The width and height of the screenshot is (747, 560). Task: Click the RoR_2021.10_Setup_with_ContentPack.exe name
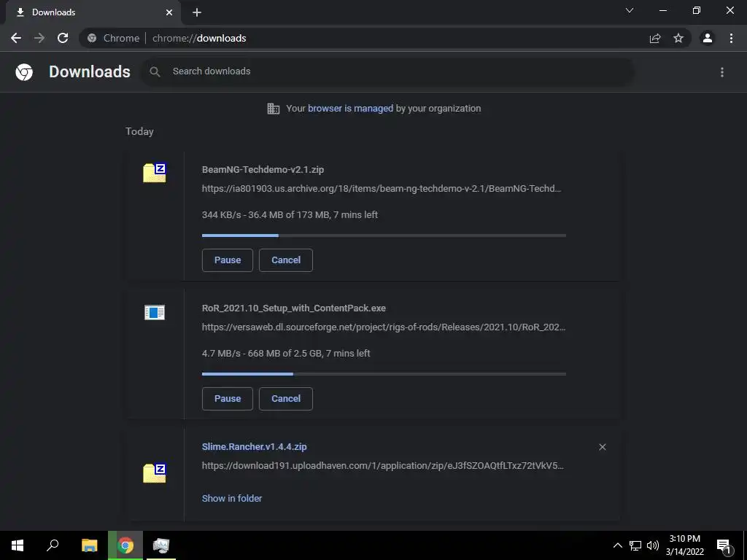click(x=294, y=308)
